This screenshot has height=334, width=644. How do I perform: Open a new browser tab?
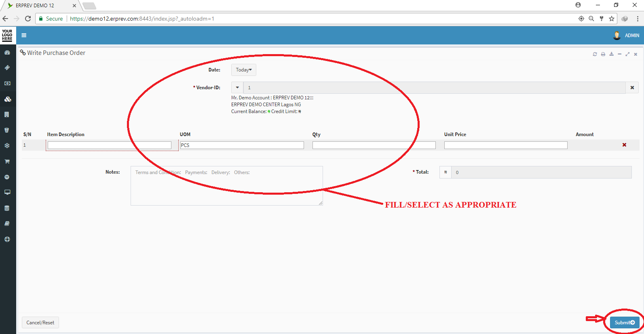coord(89,6)
